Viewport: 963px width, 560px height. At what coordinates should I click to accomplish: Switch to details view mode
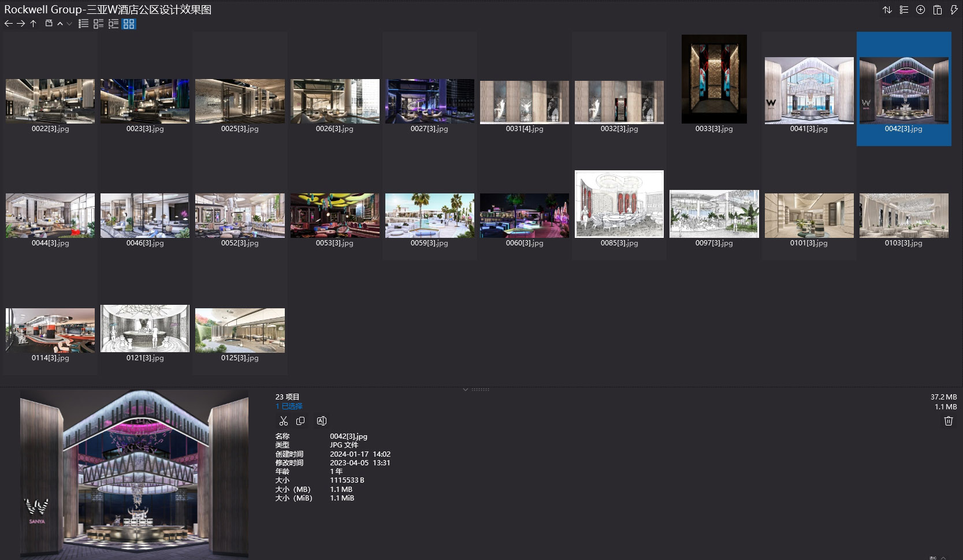click(x=98, y=24)
